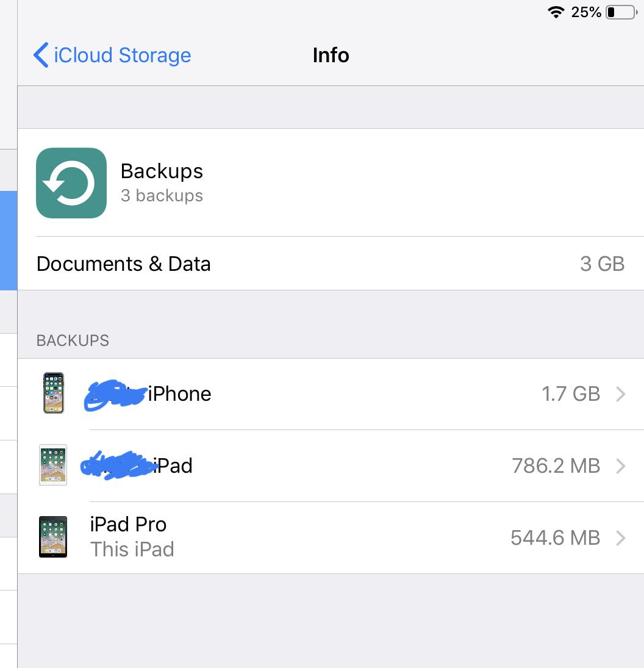644x668 pixels.
Task: Tap the 25% battery percentage text
Action: tap(586, 12)
